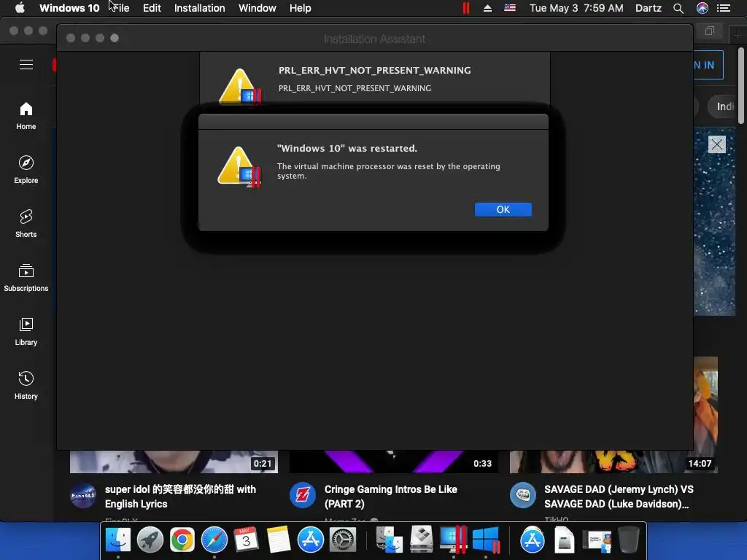
Task: Click browser new tab plus button
Action: point(738,34)
